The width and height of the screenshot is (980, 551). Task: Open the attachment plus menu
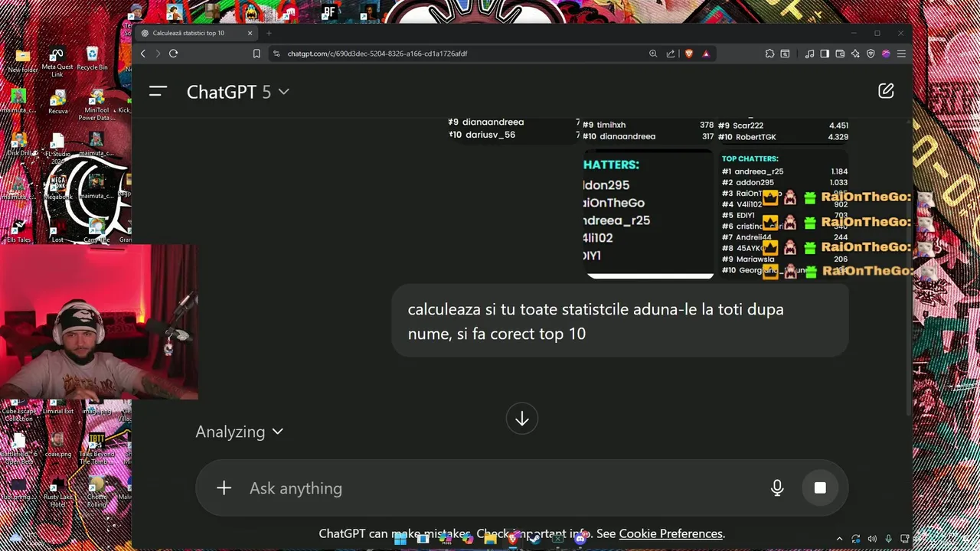tap(224, 488)
